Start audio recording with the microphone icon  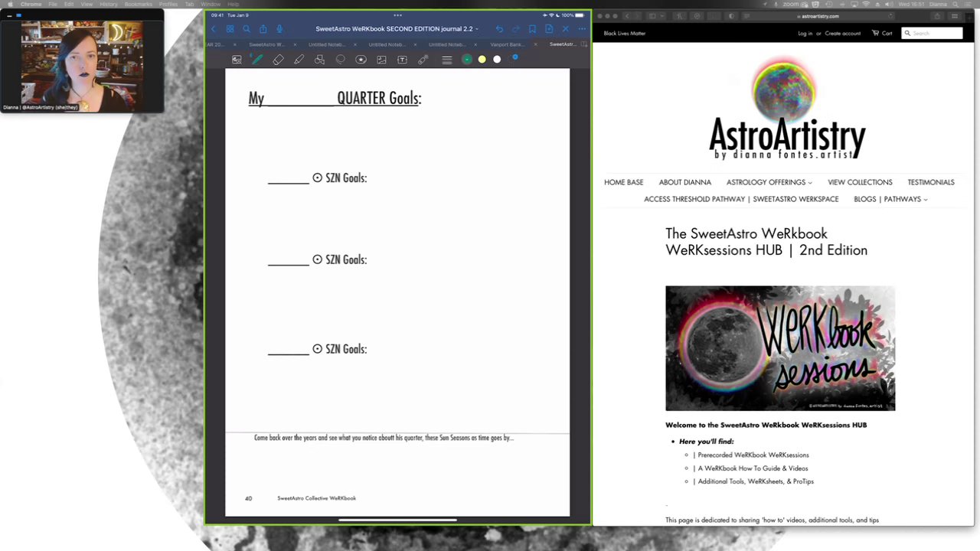(x=279, y=29)
